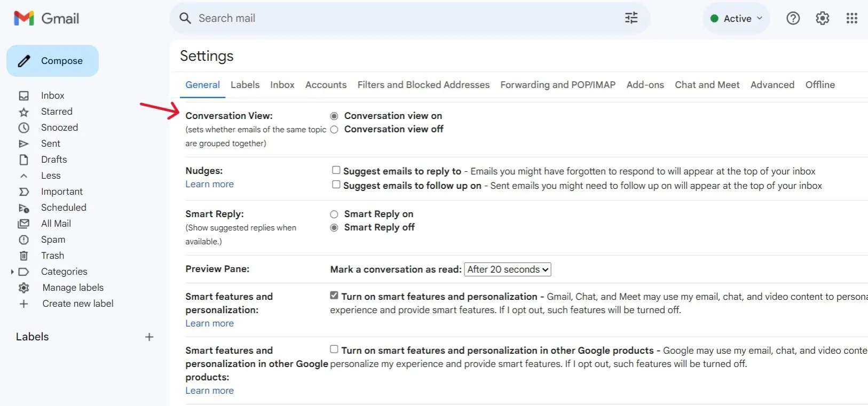Open the Spam folder label
The height and width of the screenshot is (406, 868).
tap(53, 240)
